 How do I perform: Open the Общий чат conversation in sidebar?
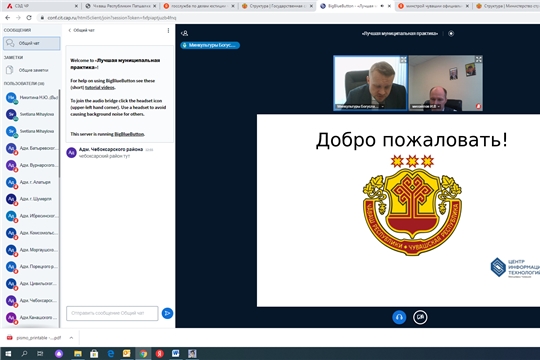coord(31,43)
